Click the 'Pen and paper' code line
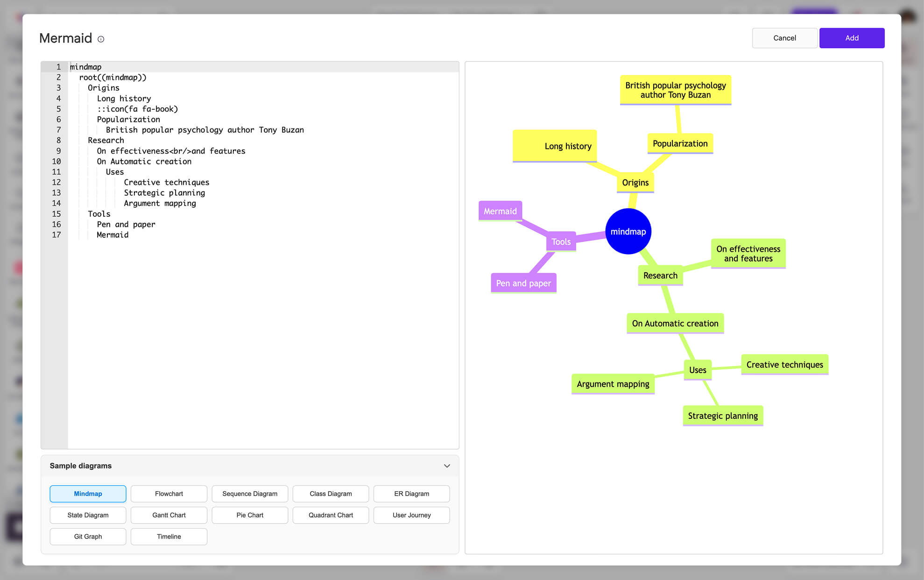This screenshot has height=580, width=924. coord(126,224)
